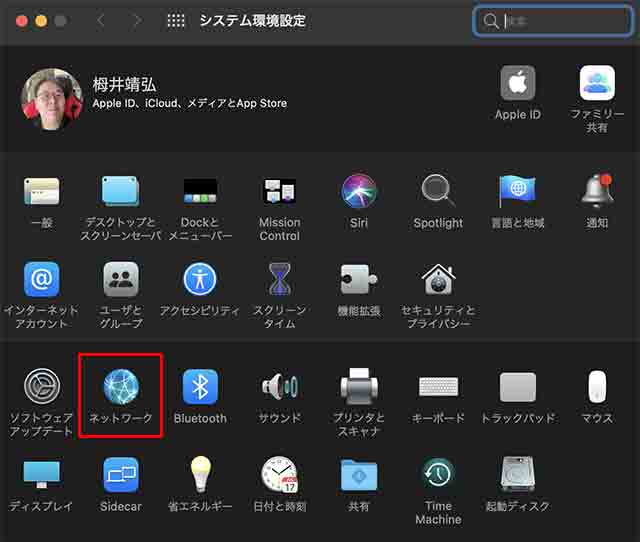Minimize the window with yellow button

pyautogui.click(x=41, y=20)
